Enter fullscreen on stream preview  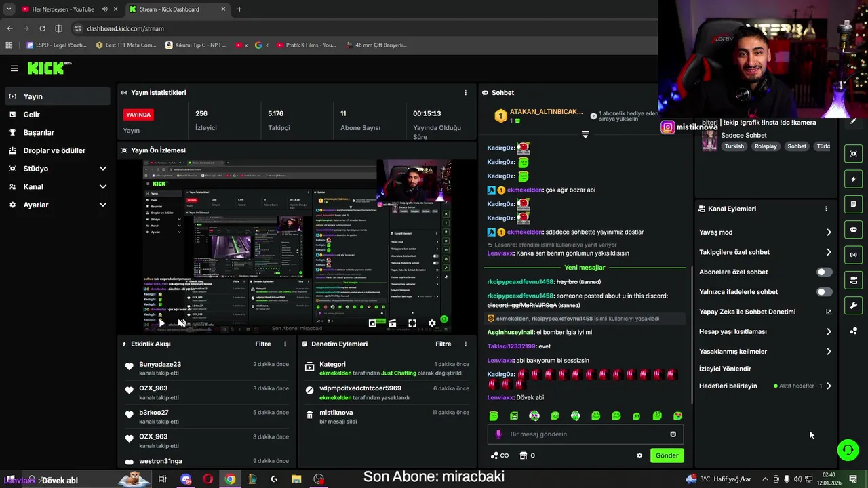[412, 323]
